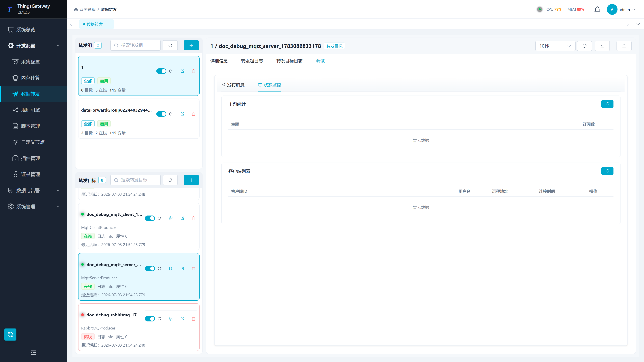Expand the 系统管理 menu section
The width and height of the screenshot is (644, 362).
[x=34, y=207]
